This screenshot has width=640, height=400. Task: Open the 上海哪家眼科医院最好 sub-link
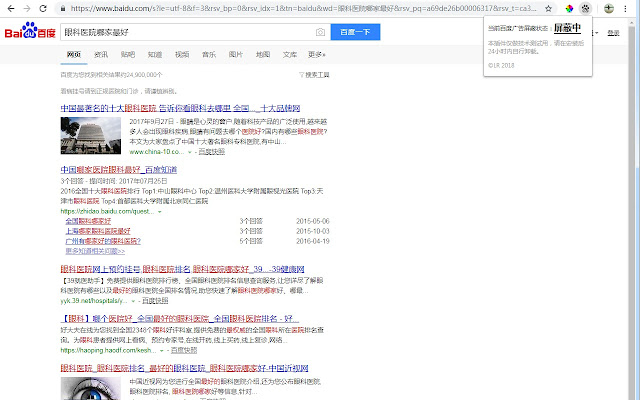pyautogui.click(x=98, y=231)
